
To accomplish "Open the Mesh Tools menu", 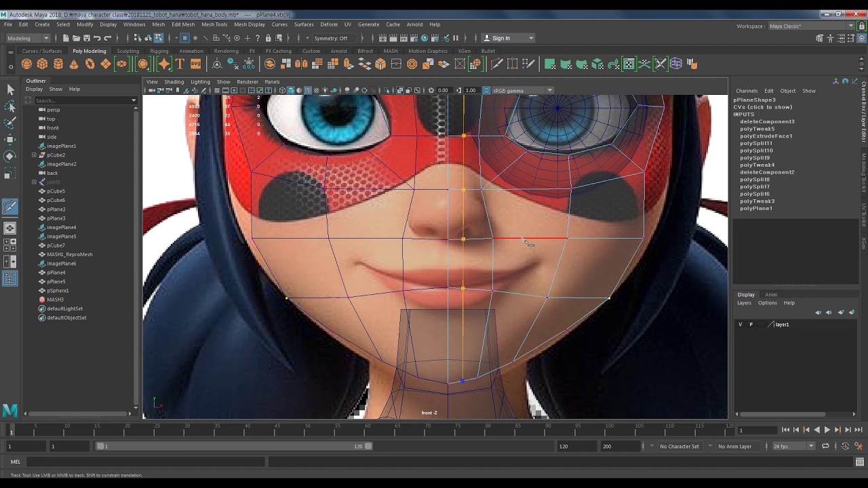I will coord(214,24).
